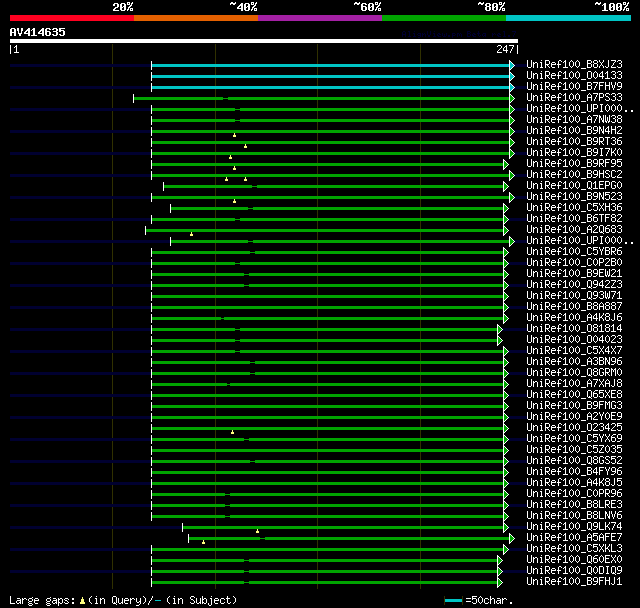Select the UniRef100_C5YX69 label
640x608 pixels.
click(574, 439)
